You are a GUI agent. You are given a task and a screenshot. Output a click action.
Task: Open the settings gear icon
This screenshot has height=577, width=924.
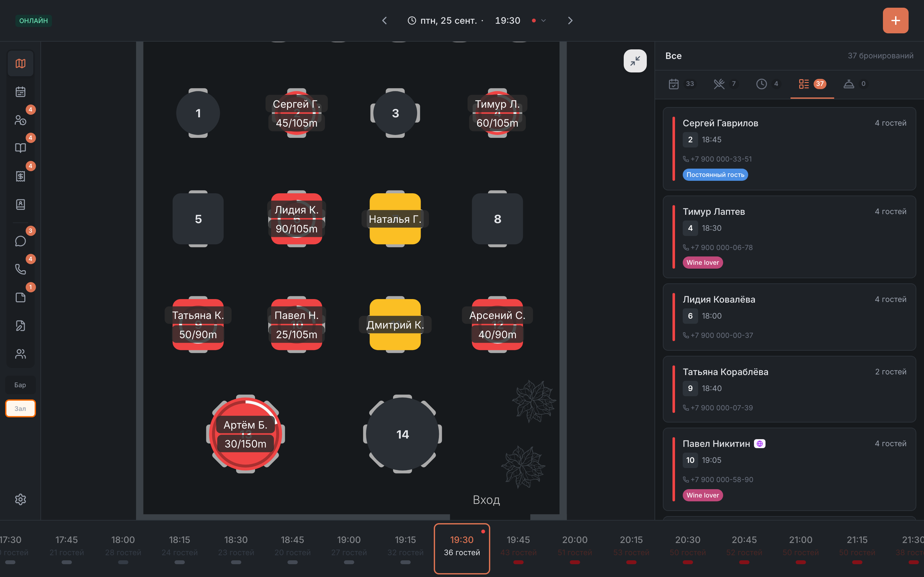pyautogui.click(x=20, y=499)
